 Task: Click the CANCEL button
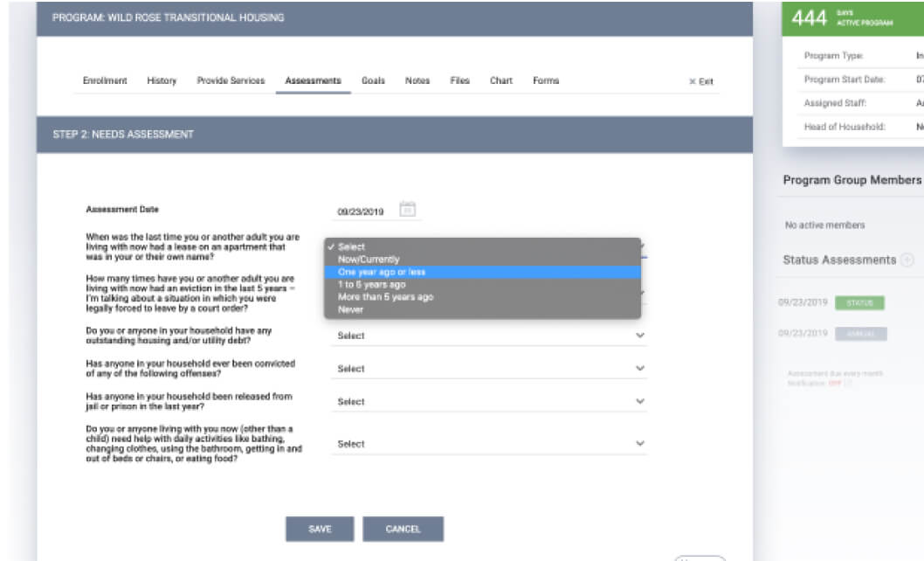403,529
